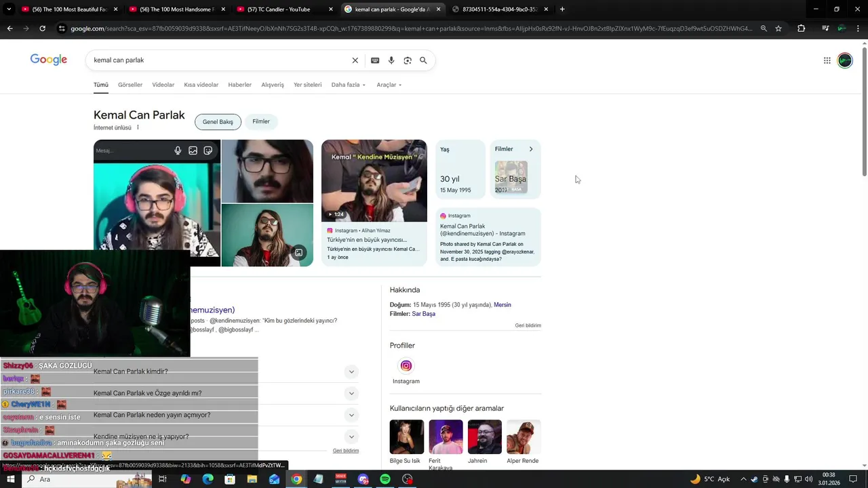
Task: Expand 'Kemal Can Parlak neden yayın açmıyor?'
Action: click(351, 415)
